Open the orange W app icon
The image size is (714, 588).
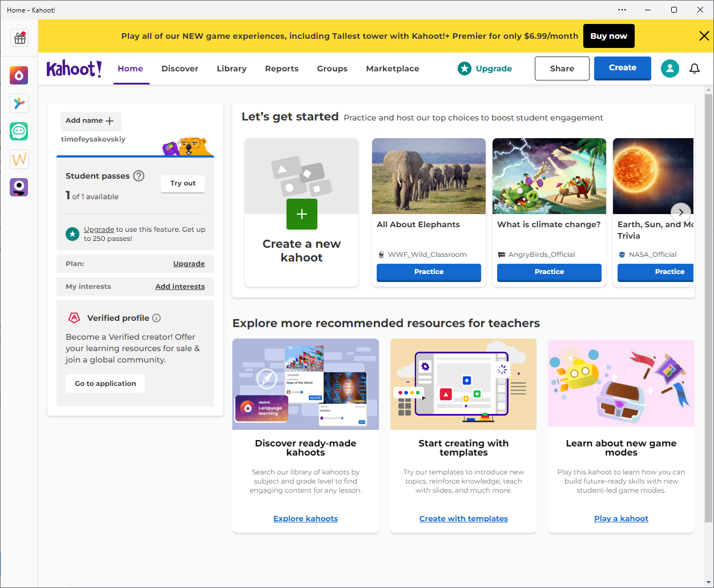(19, 159)
